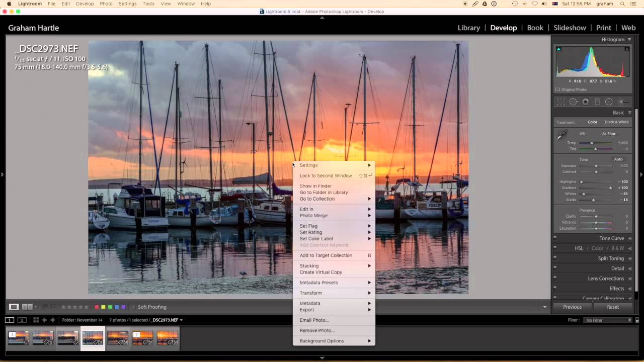
Task: Expand the Effects panel
Action: [629, 289]
